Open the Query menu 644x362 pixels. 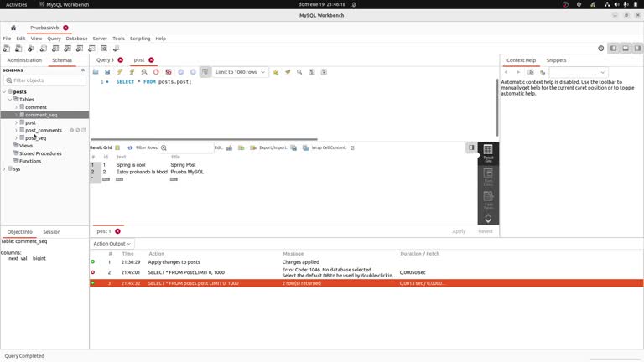[x=54, y=39]
